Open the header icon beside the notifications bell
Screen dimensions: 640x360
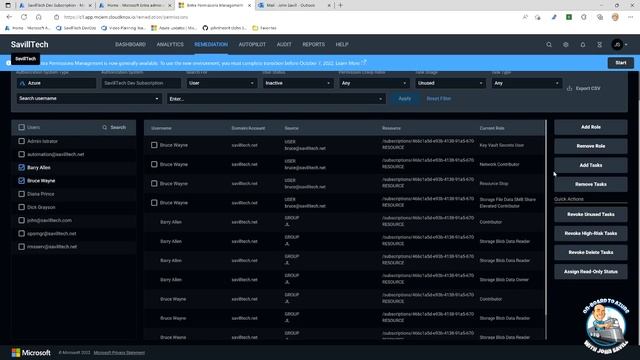tap(600, 44)
